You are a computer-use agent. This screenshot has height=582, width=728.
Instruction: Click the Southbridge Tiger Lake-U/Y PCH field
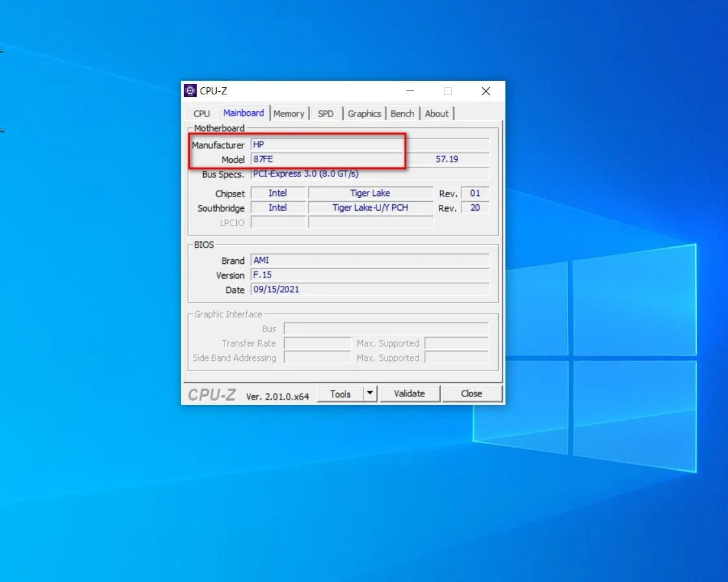370,208
